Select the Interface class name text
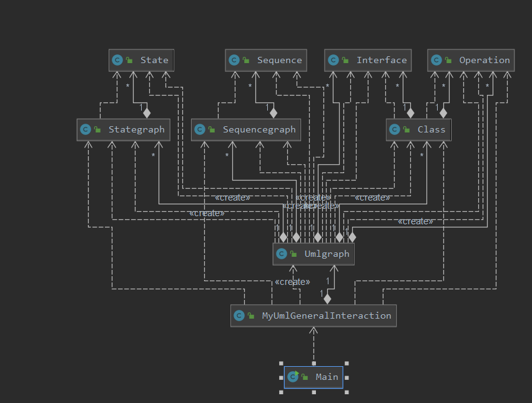The image size is (532, 403). pyautogui.click(x=382, y=61)
